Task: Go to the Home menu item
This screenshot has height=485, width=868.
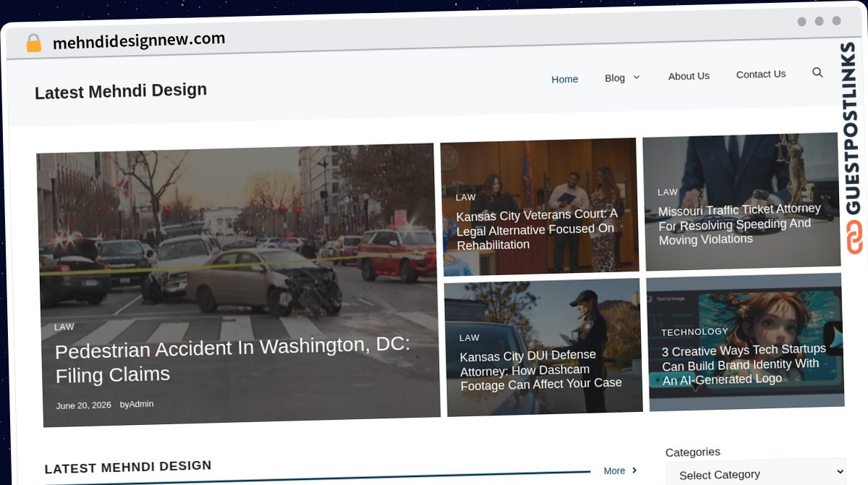Action: pos(564,79)
